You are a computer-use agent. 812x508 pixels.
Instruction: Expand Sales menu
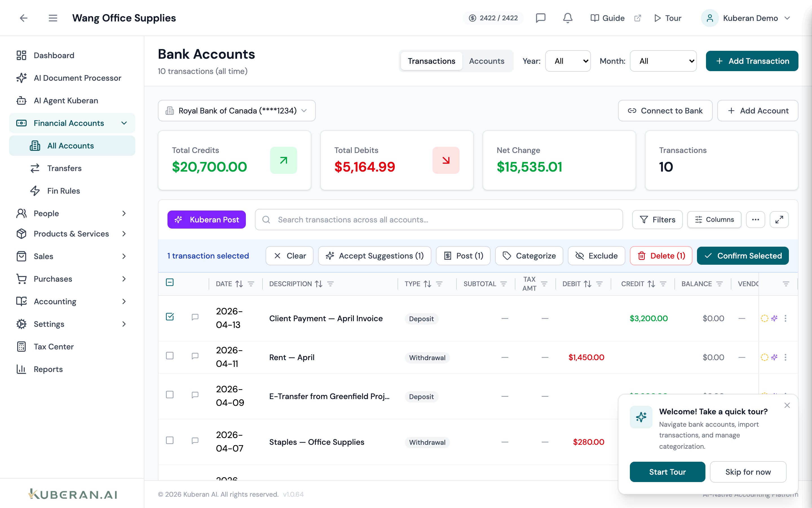[72, 256]
